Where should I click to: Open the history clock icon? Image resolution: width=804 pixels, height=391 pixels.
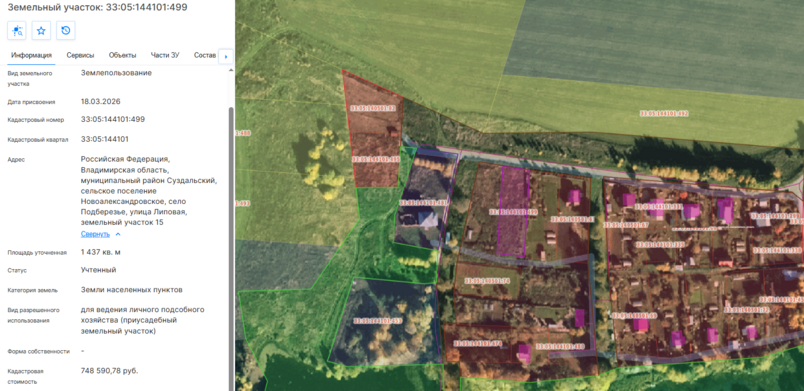[66, 31]
